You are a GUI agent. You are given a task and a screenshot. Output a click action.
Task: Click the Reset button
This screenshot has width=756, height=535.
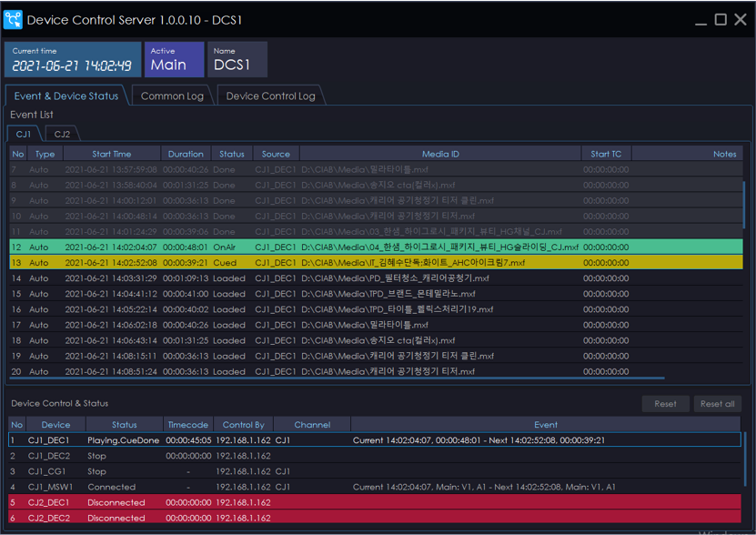665,404
